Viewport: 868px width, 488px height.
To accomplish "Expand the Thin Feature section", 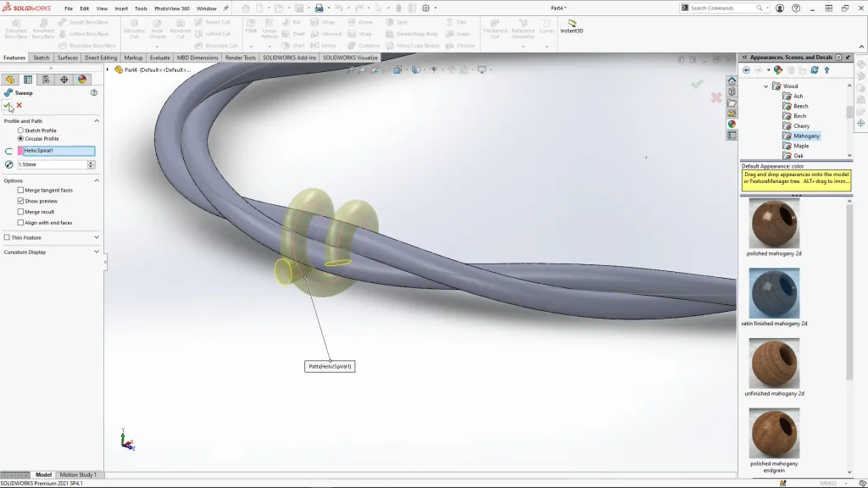I will pos(96,237).
